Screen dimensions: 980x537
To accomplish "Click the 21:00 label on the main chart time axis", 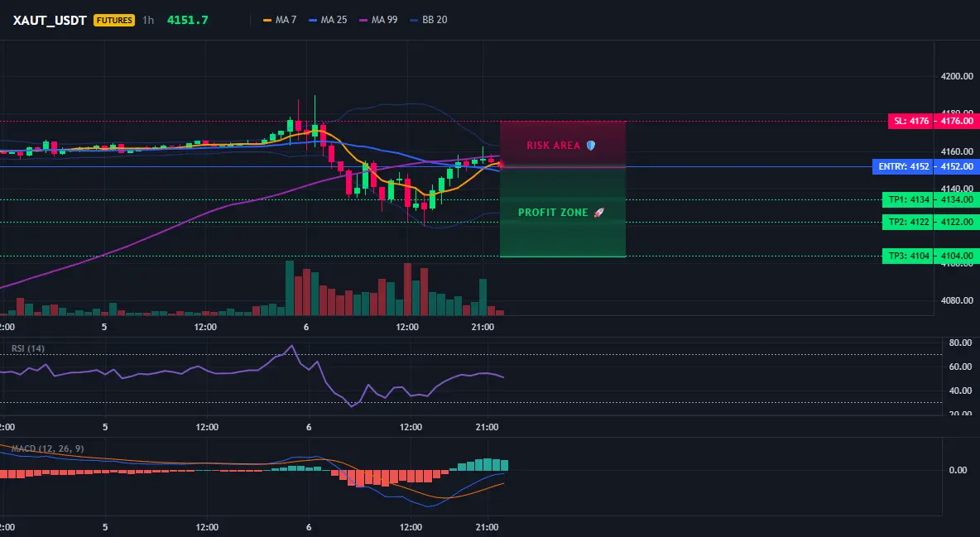I will tap(483, 327).
